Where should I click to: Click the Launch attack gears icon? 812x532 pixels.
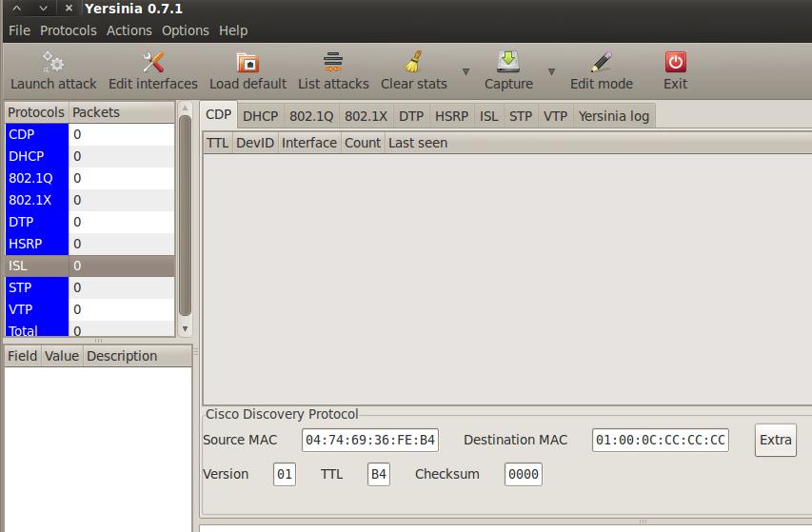(52, 62)
